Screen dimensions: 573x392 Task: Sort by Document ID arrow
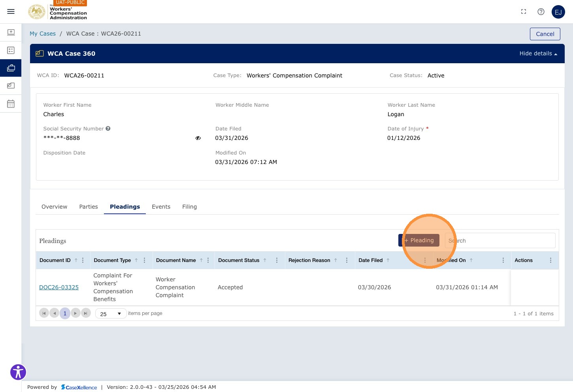[x=76, y=260]
